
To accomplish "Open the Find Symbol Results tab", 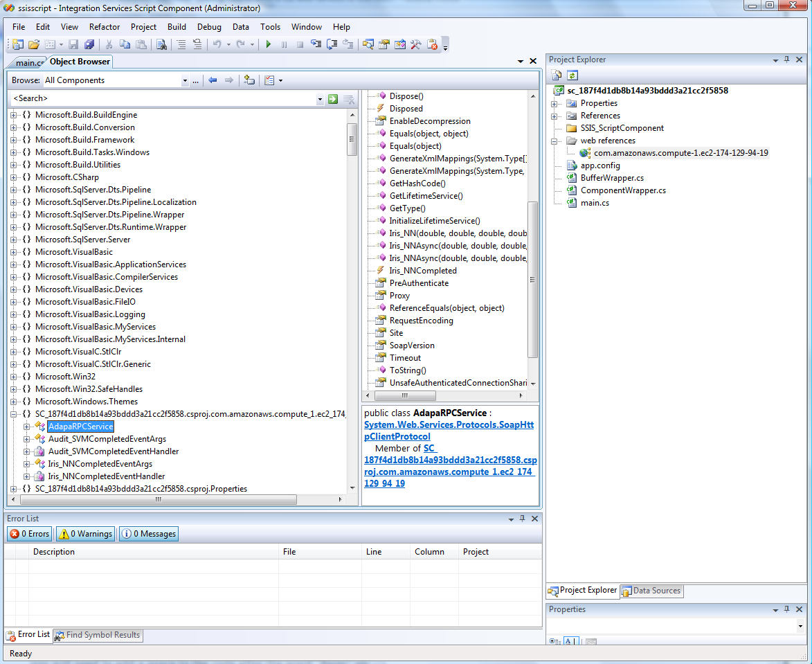I will point(98,635).
